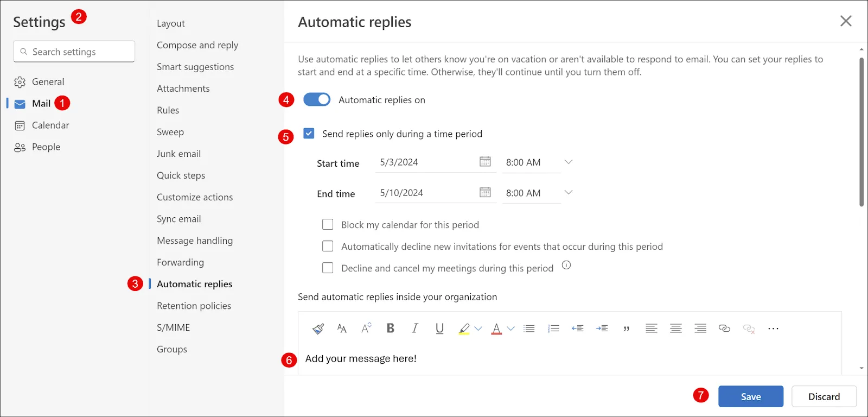868x417 pixels.
Task: Click the vertical scrollbar thumb
Action: (861, 131)
